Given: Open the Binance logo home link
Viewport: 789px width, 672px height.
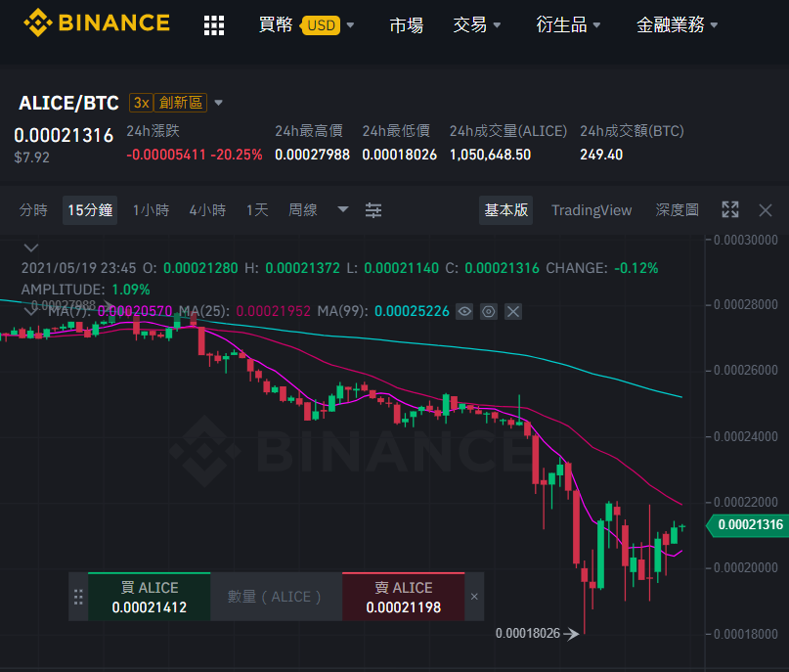Looking at the screenshot, I should 97,23.
